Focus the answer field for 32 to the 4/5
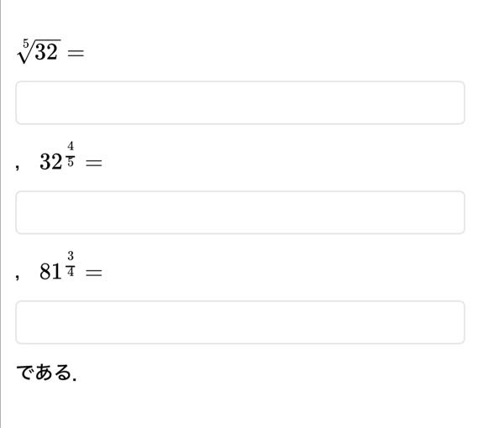Viewport: 504px width, 428px height. [x=240, y=212]
